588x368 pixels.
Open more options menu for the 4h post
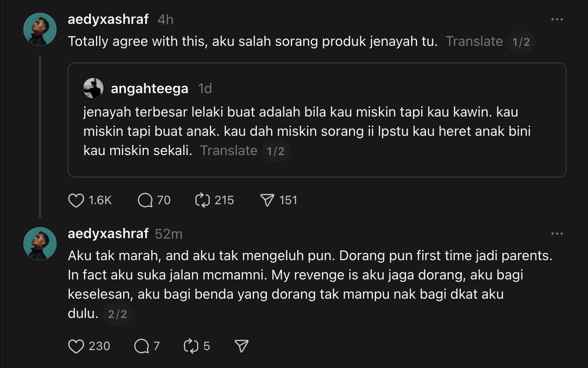click(557, 19)
